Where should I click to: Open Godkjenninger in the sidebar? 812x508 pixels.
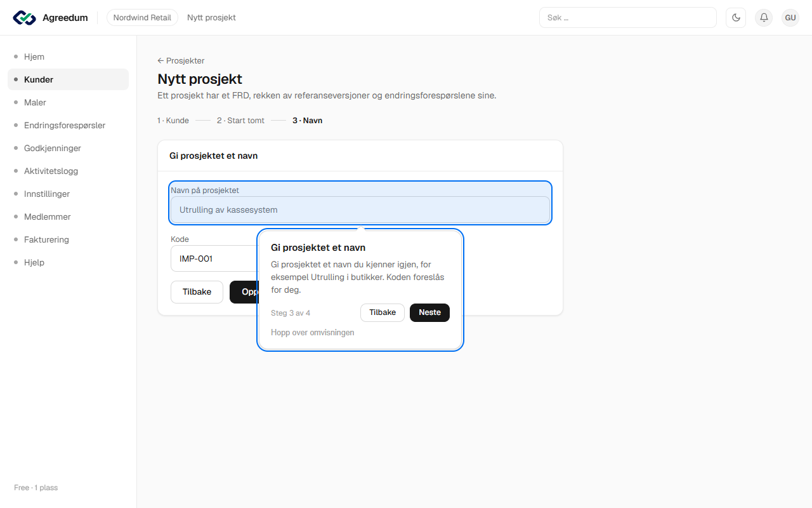pos(68,148)
